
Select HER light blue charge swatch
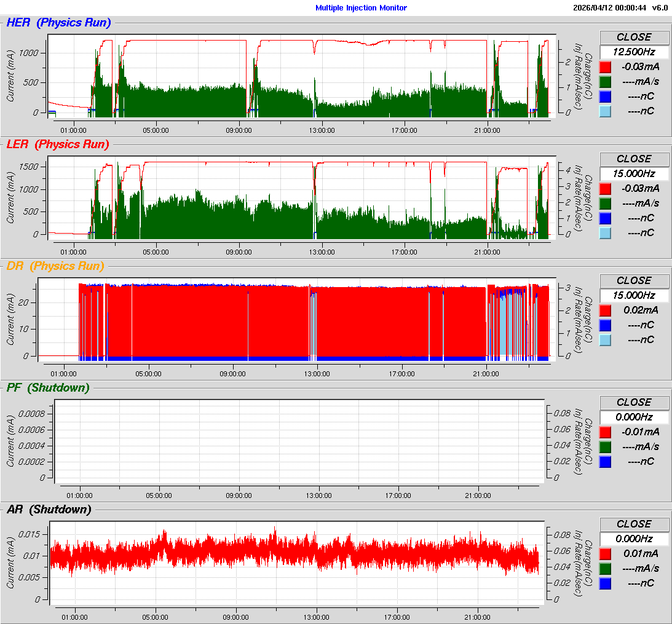coord(606,111)
